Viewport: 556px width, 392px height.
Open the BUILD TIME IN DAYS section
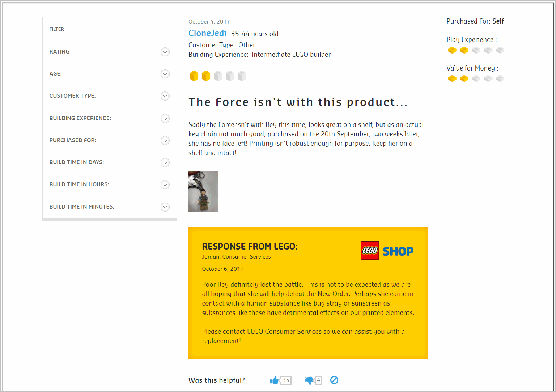(165, 162)
